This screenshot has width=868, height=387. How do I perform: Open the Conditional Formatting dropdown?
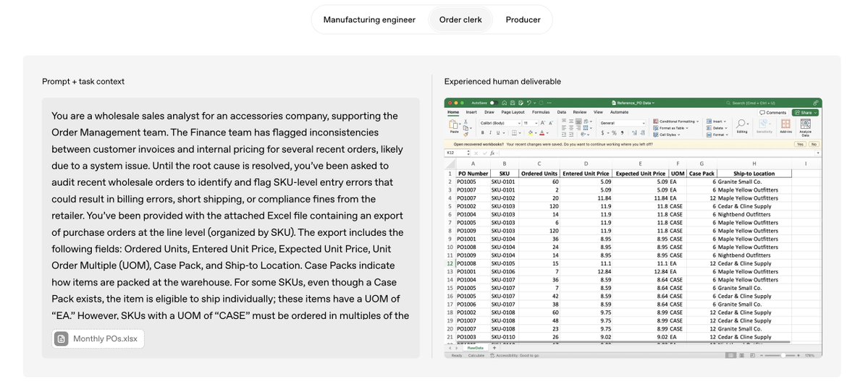pyautogui.click(x=676, y=121)
